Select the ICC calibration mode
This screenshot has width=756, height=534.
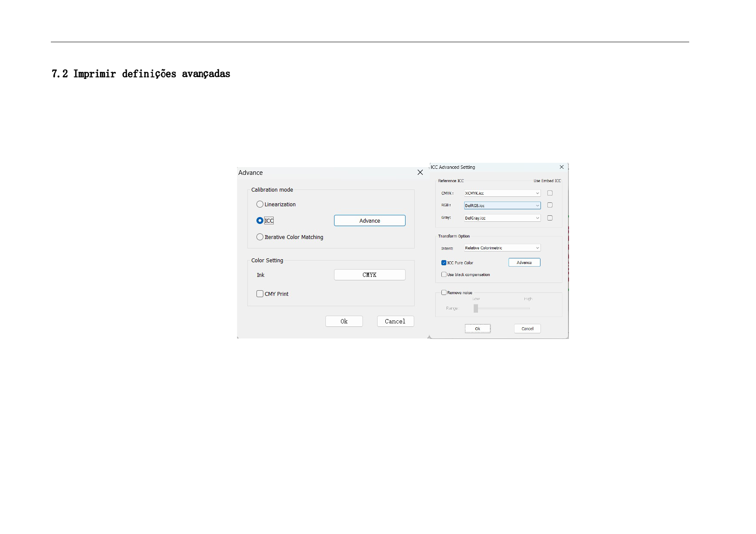tap(260, 220)
